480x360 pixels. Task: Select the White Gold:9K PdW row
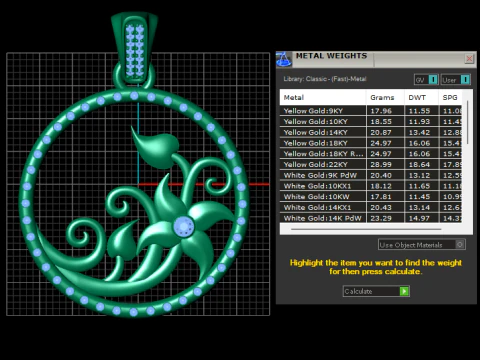point(371,175)
